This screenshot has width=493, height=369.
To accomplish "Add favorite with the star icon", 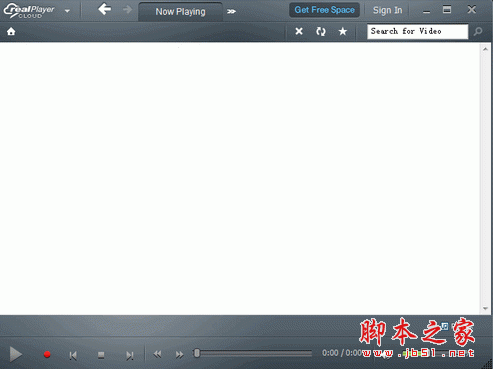I will pyautogui.click(x=343, y=31).
